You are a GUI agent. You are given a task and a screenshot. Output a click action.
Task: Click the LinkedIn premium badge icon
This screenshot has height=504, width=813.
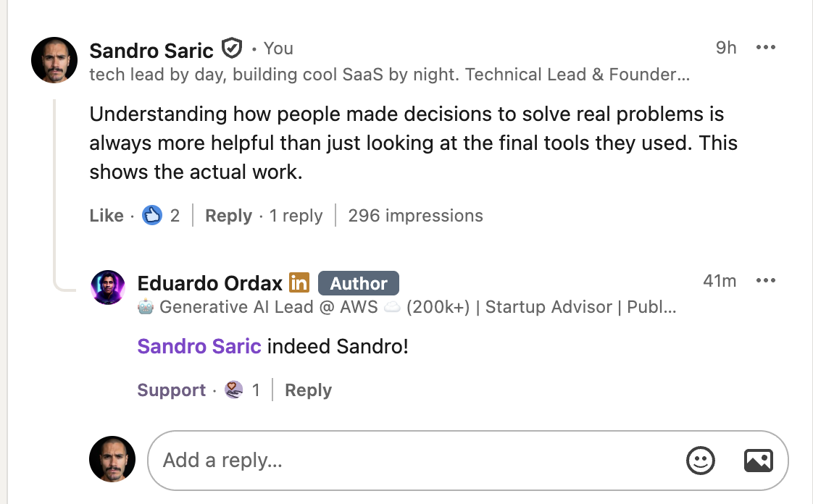[299, 282]
